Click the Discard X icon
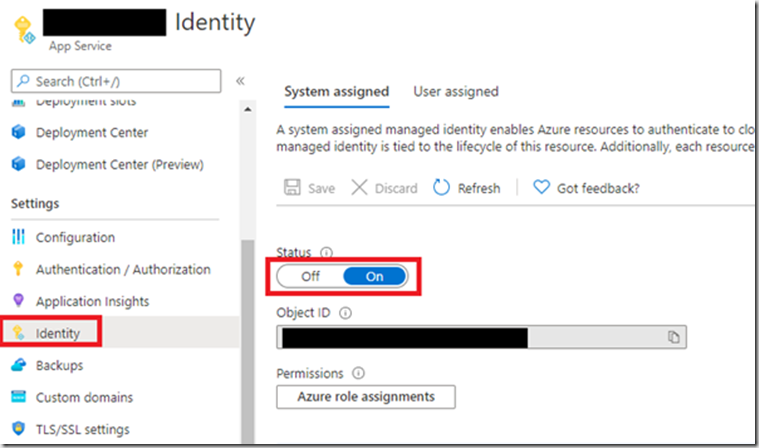The width and height of the screenshot is (759, 448). click(359, 187)
